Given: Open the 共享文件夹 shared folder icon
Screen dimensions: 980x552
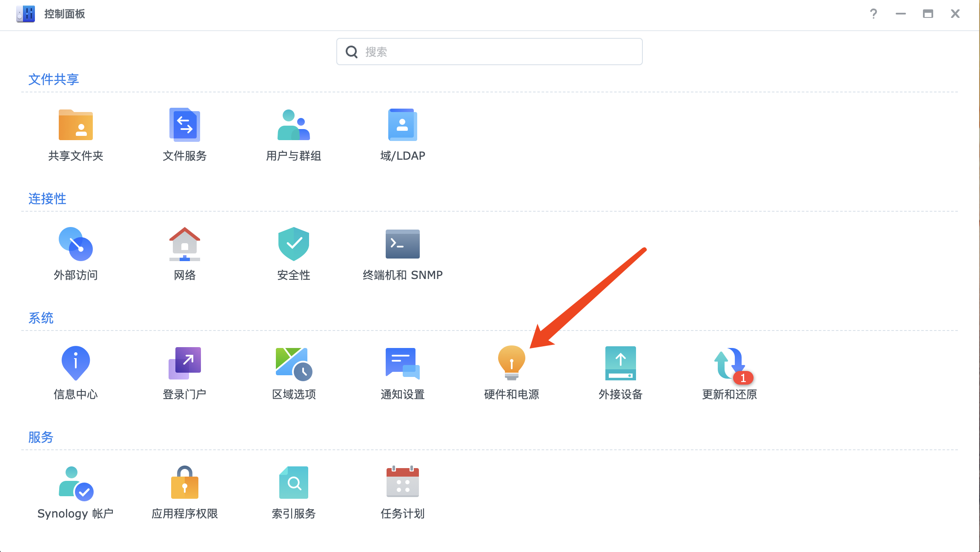Looking at the screenshot, I should 76,125.
